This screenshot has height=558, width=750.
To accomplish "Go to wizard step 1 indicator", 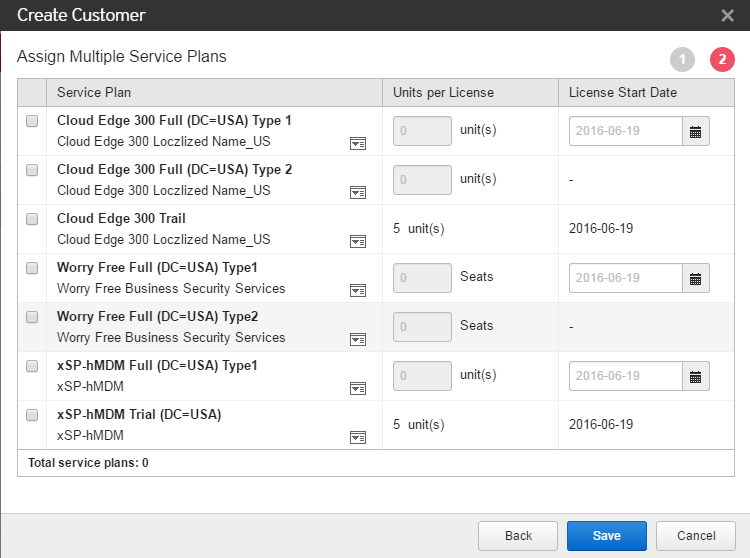I will coord(682,60).
